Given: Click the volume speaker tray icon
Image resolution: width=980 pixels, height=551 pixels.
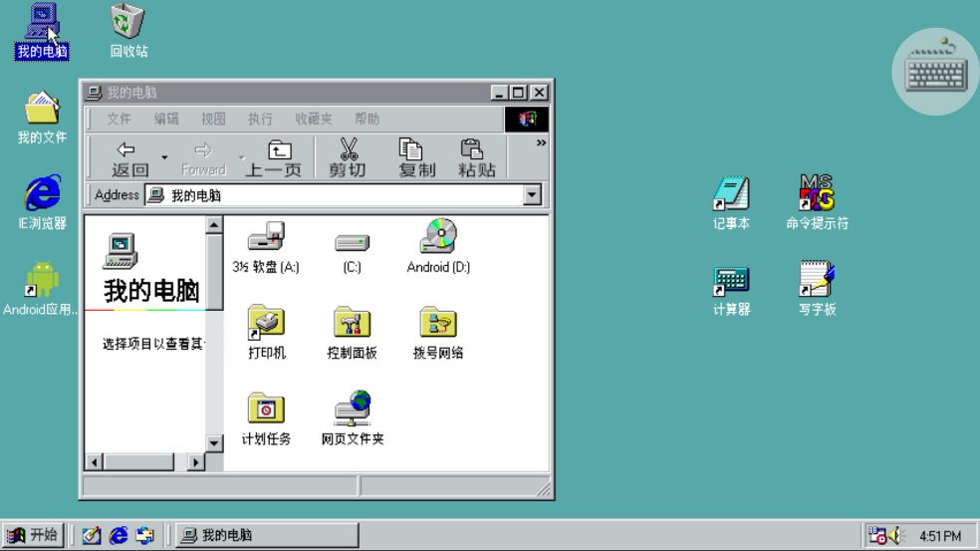Looking at the screenshot, I should (897, 535).
